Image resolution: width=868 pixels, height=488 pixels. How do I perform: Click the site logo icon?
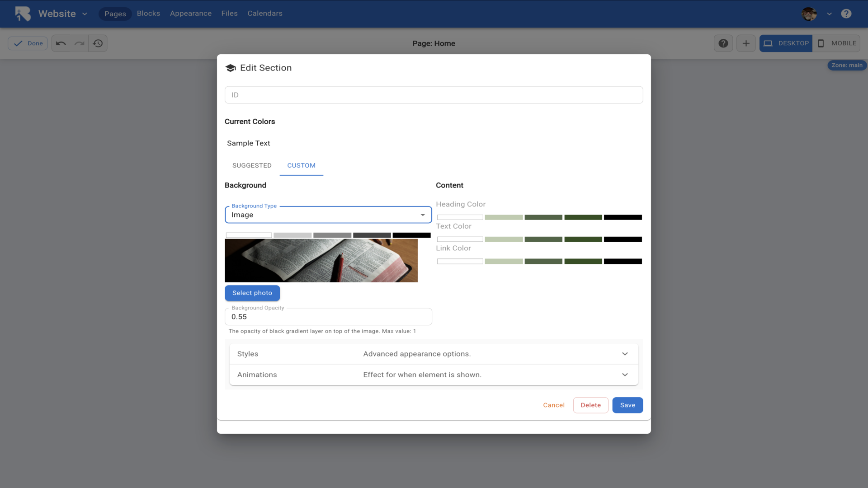click(x=23, y=14)
